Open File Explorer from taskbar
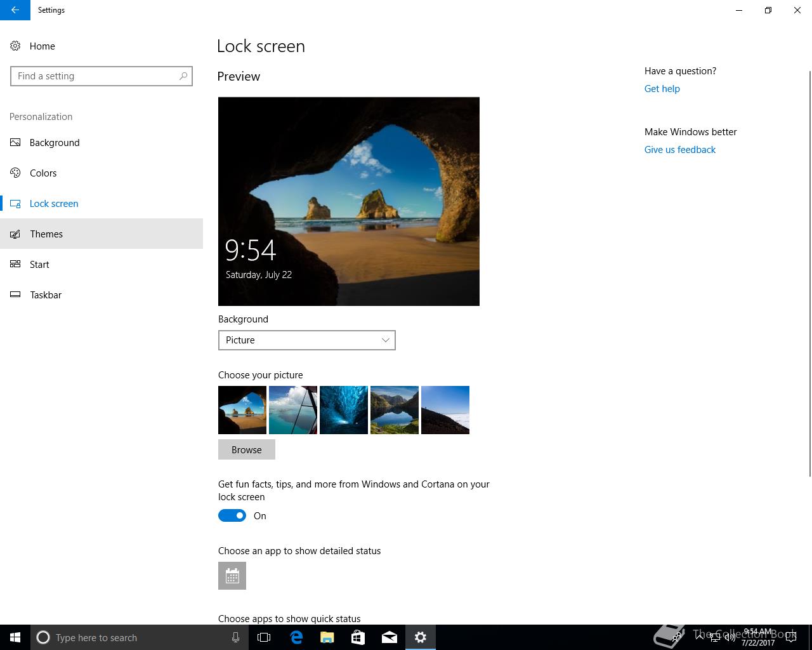812x650 pixels. [x=327, y=637]
